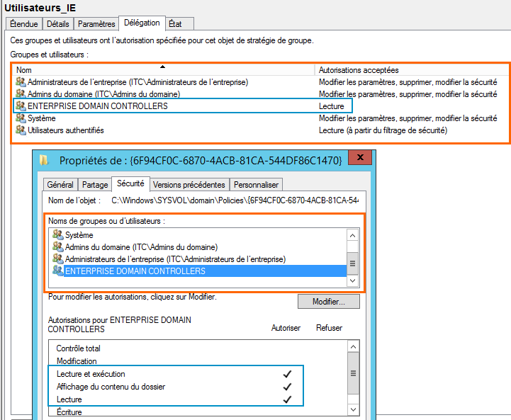Click the scroll thumb of the group list

coord(353,263)
